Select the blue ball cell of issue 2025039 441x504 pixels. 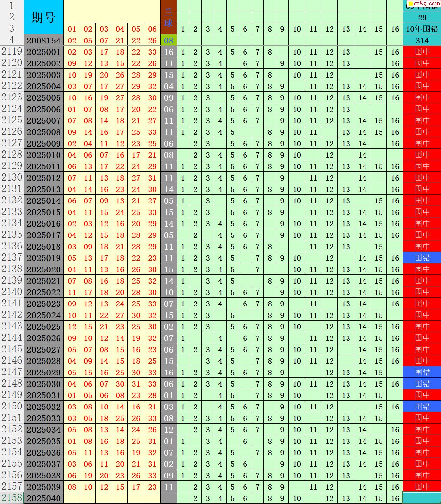pyautogui.click(x=168, y=487)
